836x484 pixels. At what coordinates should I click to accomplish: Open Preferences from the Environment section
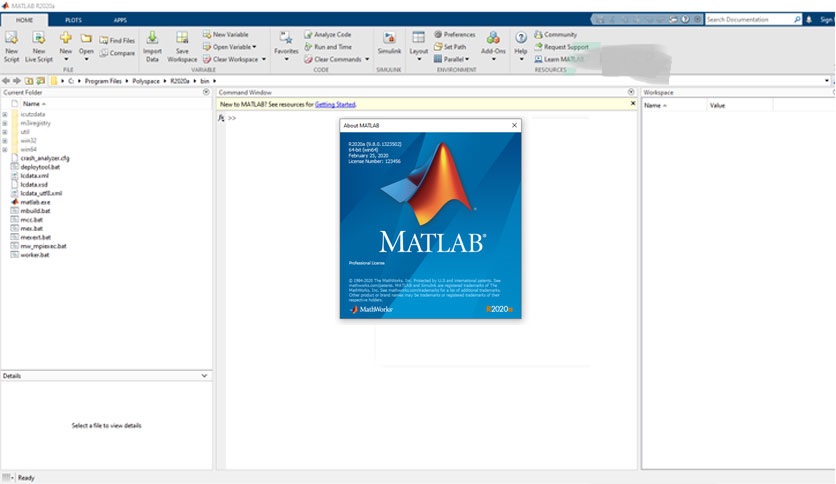point(455,35)
